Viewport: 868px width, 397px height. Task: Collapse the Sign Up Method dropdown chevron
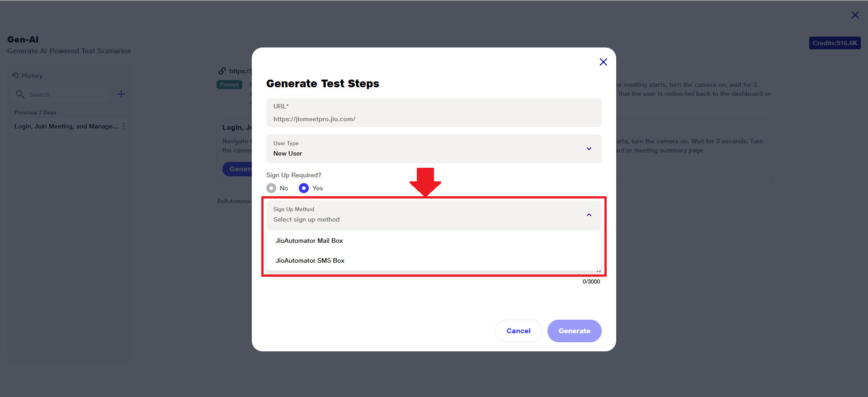click(589, 215)
